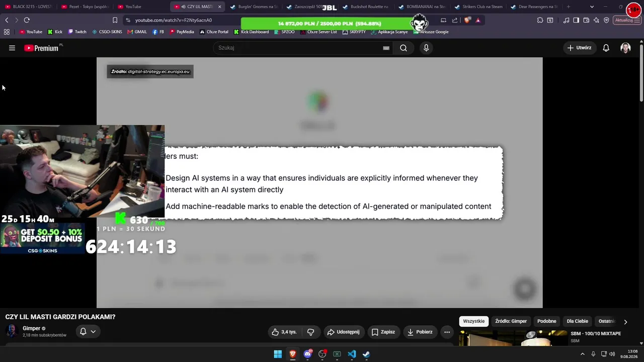Bookmark this page in the address bar
Viewport: 644px width, 362px height.
115,20
